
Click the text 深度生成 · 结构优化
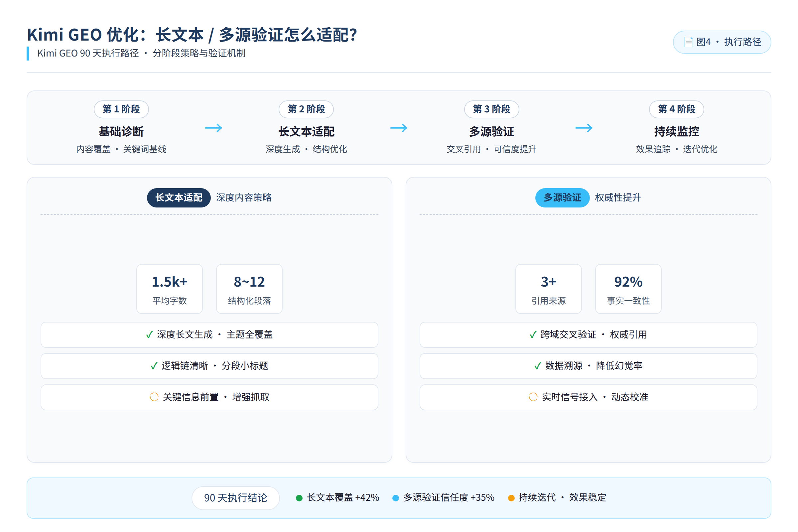click(306, 149)
